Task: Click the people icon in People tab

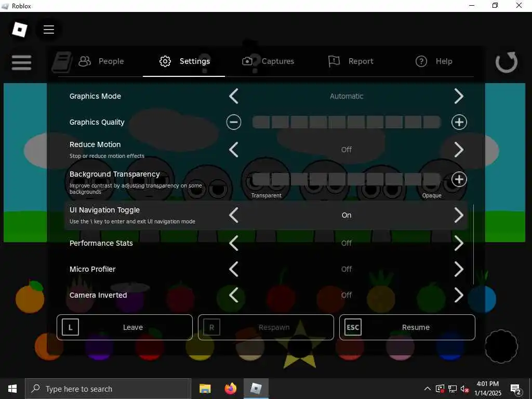Action: coord(85,61)
